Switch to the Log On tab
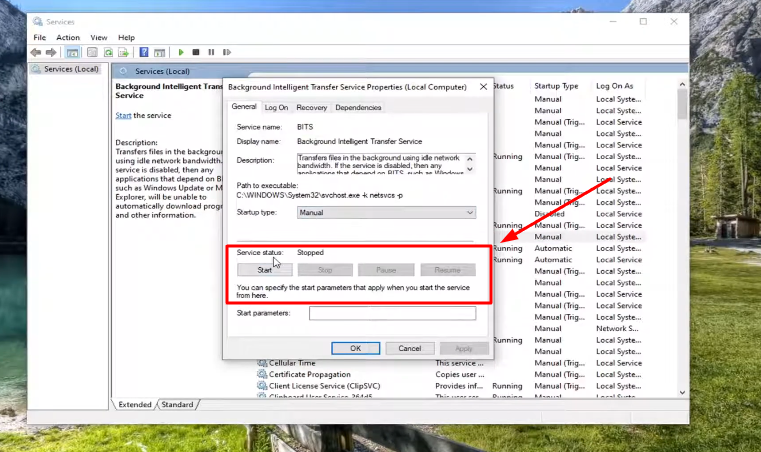761x452 pixels. (276, 107)
